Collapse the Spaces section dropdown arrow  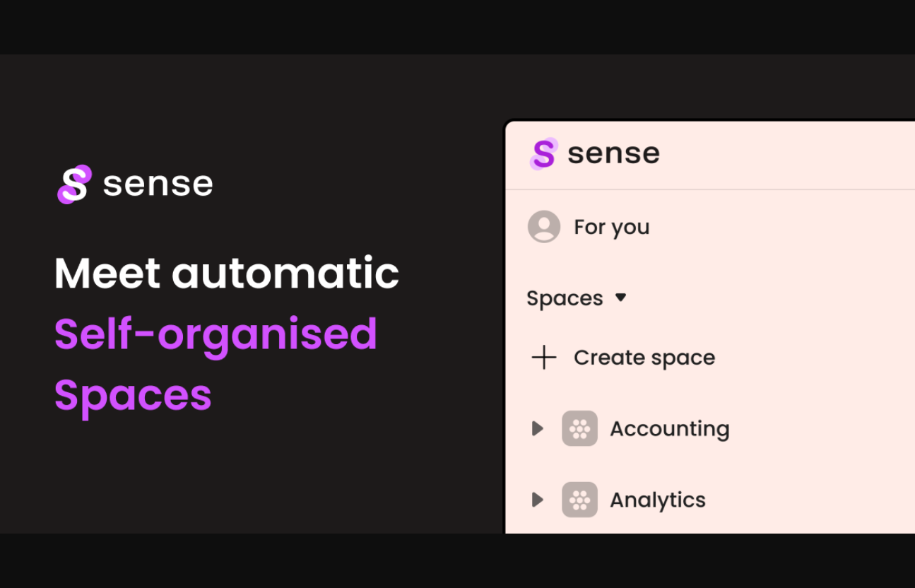point(620,298)
